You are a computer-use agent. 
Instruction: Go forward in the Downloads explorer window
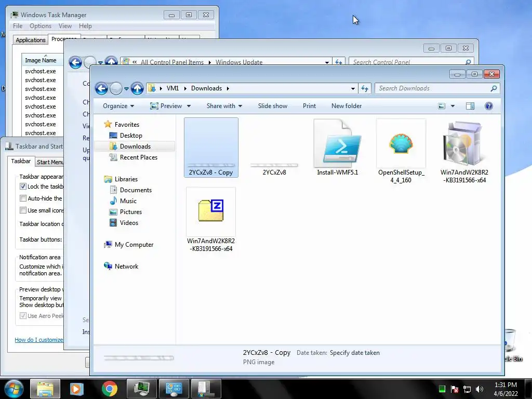coord(116,88)
